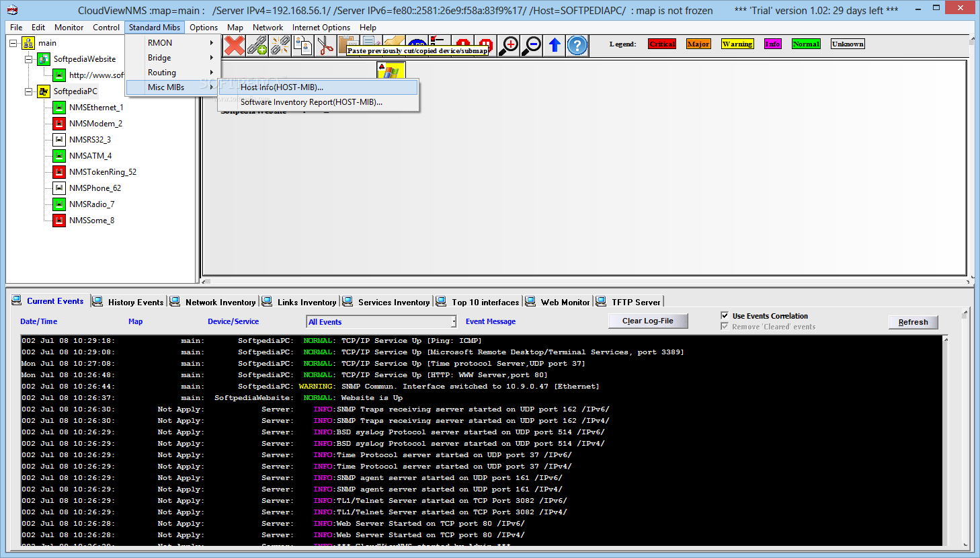Switch to the History Events tab

(x=128, y=302)
